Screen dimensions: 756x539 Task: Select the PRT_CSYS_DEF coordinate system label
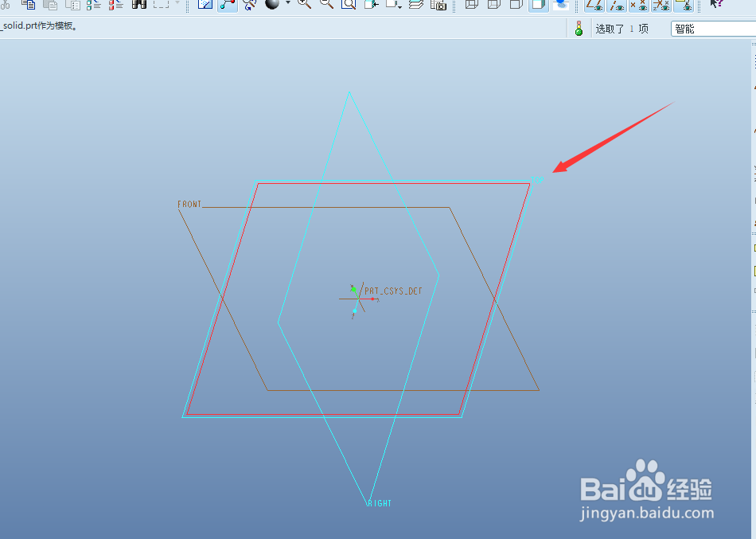(x=393, y=291)
